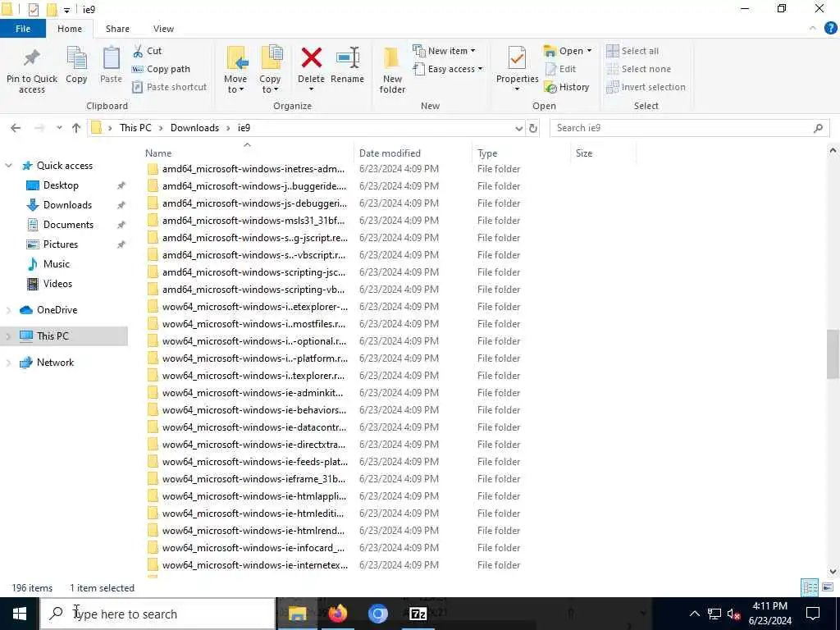Switch to the View tab
Image resolution: width=840 pixels, height=630 pixels.
coord(163,29)
